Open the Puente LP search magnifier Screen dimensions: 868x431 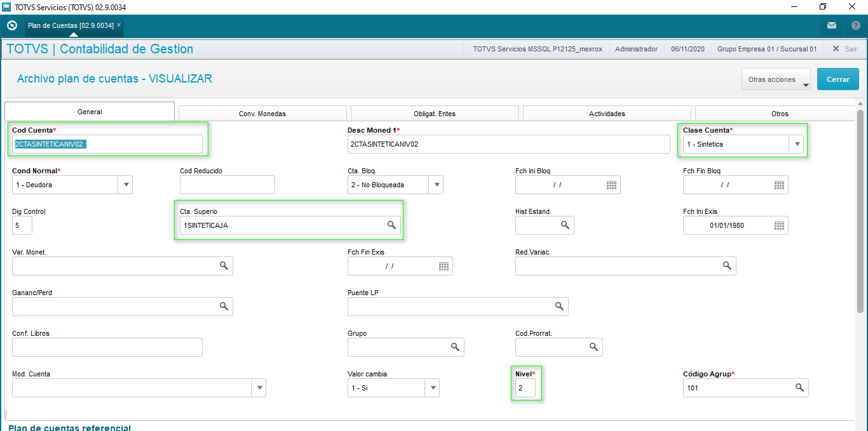point(559,307)
